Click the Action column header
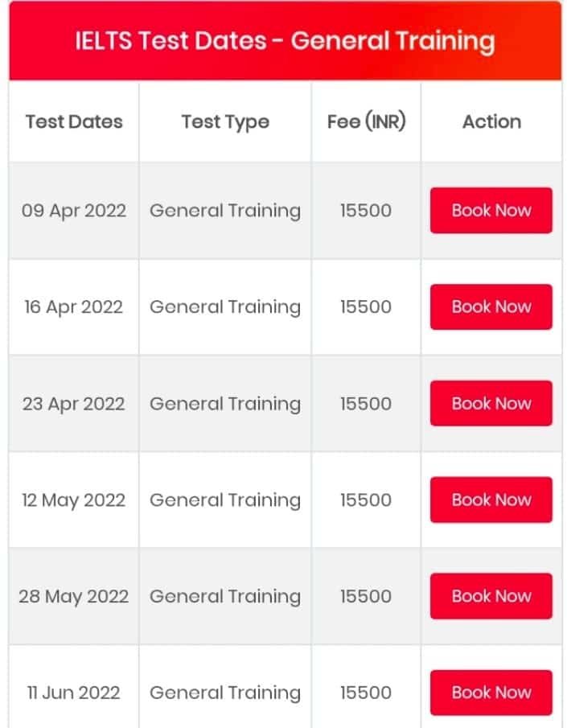The width and height of the screenshot is (567, 728). pyautogui.click(x=491, y=121)
